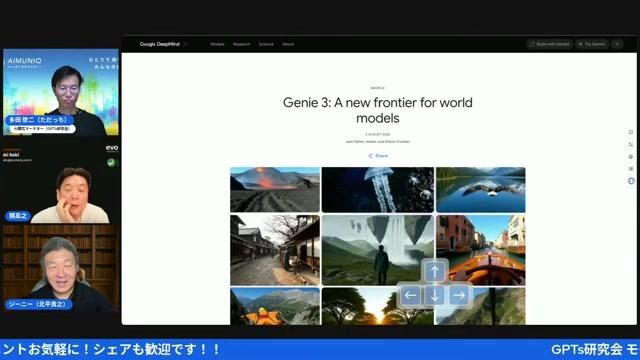Select the AIMUNIQ speaker video tile

point(61,92)
